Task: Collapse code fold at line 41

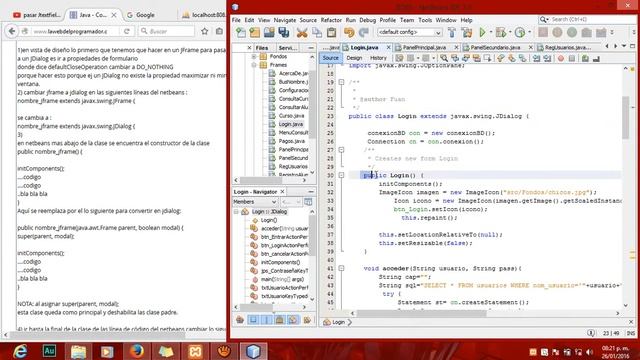Action: click(x=341, y=269)
